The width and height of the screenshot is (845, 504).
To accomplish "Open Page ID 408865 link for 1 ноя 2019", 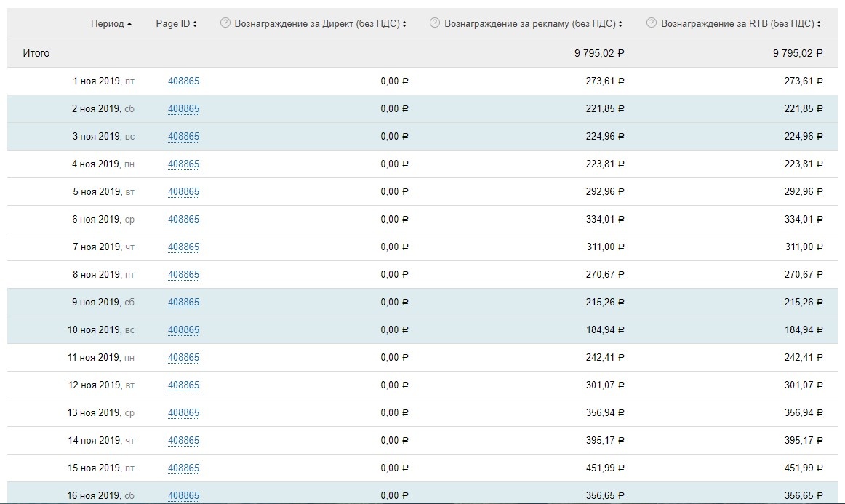I will [183, 81].
